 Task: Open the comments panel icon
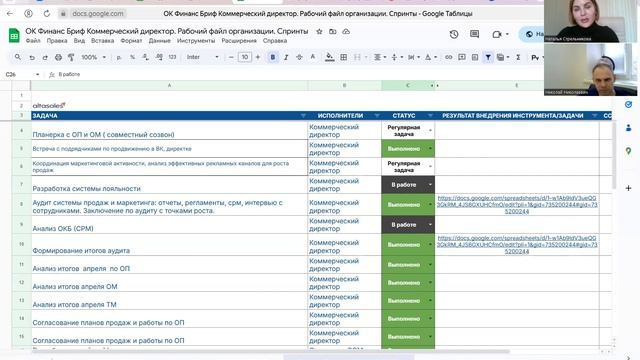pos(474,34)
